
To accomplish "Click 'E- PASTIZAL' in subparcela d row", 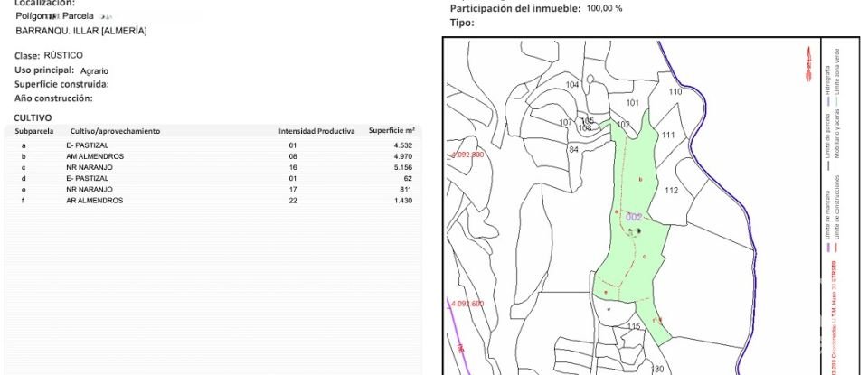I will [x=88, y=178].
